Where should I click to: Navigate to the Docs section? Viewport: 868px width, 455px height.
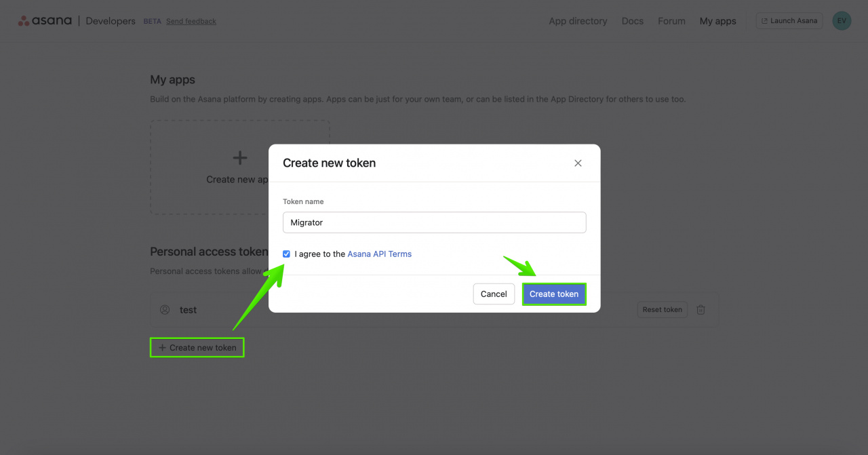click(632, 21)
